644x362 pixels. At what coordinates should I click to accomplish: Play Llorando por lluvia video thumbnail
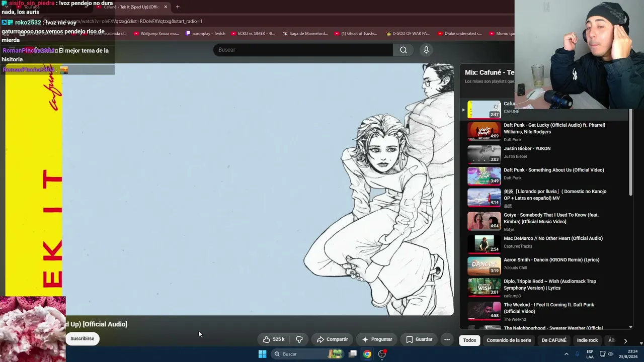(484, 198)
